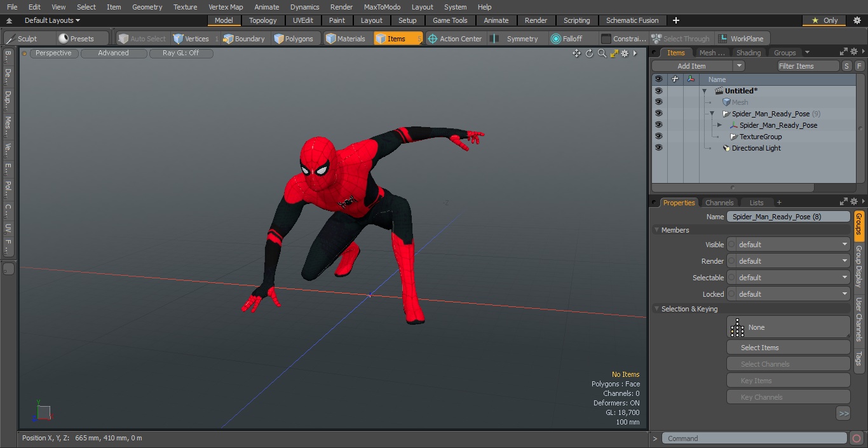Open the Vertex Map menu
The width and height of the screenshot is (868, 448).
(226, 7)
